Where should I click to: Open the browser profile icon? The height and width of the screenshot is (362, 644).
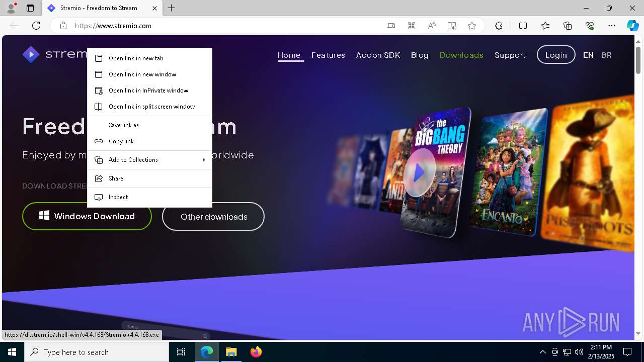pos(11,8)
